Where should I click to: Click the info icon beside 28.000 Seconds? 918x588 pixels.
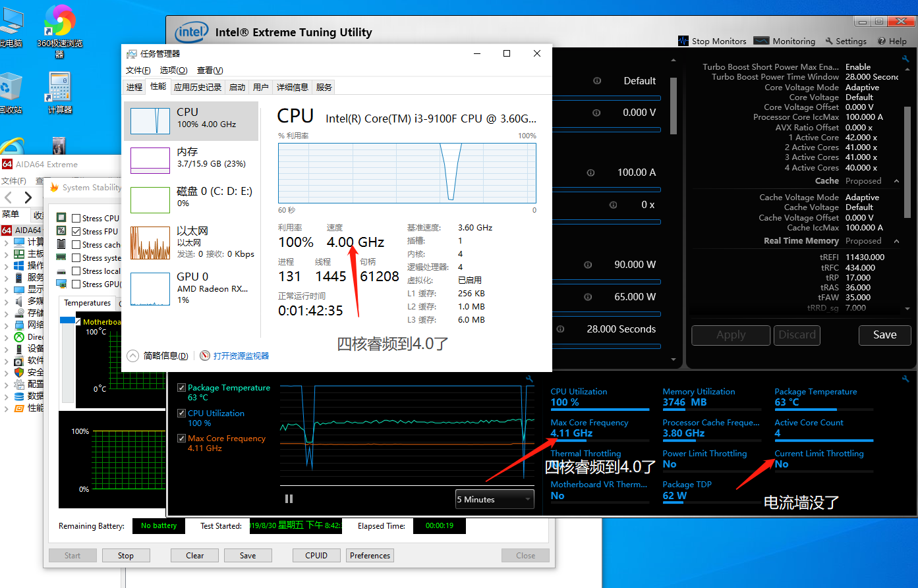click(x=560, y=329)
